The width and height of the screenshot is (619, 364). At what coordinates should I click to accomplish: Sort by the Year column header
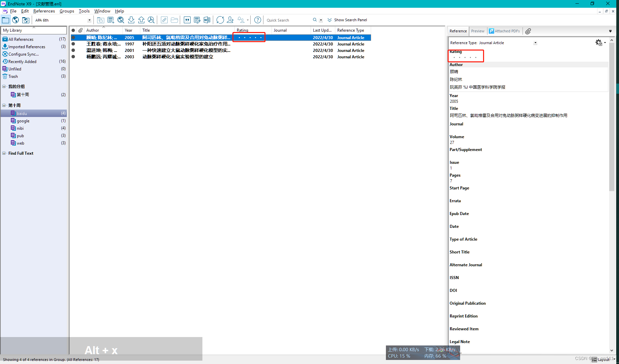[x=131, y=30]
